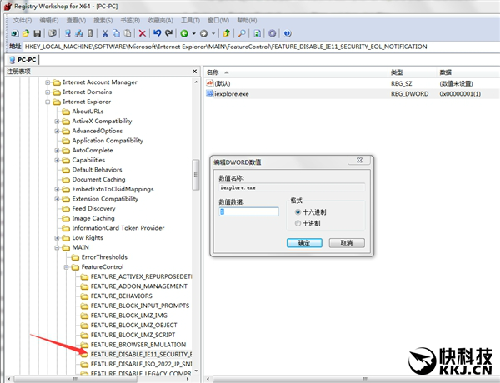500x383 pixels.
Task: Click the gear Options toolbar icon
Action: point(272,33)
